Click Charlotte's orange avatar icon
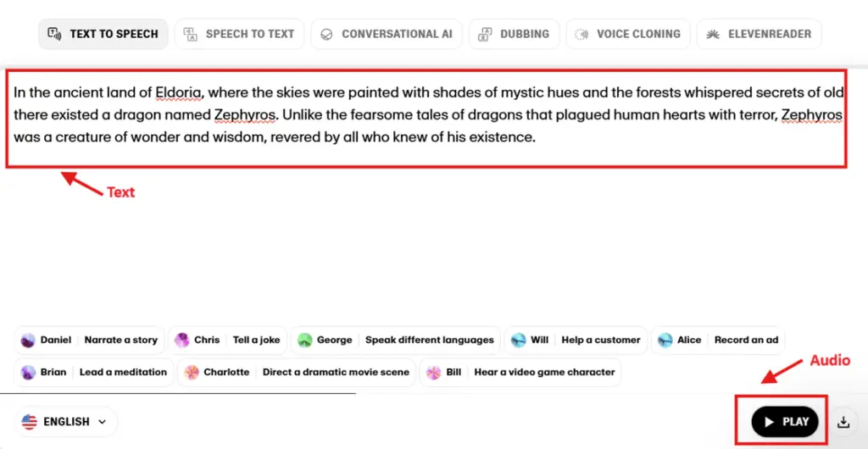The image size is (868, 449). coord(192,372)
